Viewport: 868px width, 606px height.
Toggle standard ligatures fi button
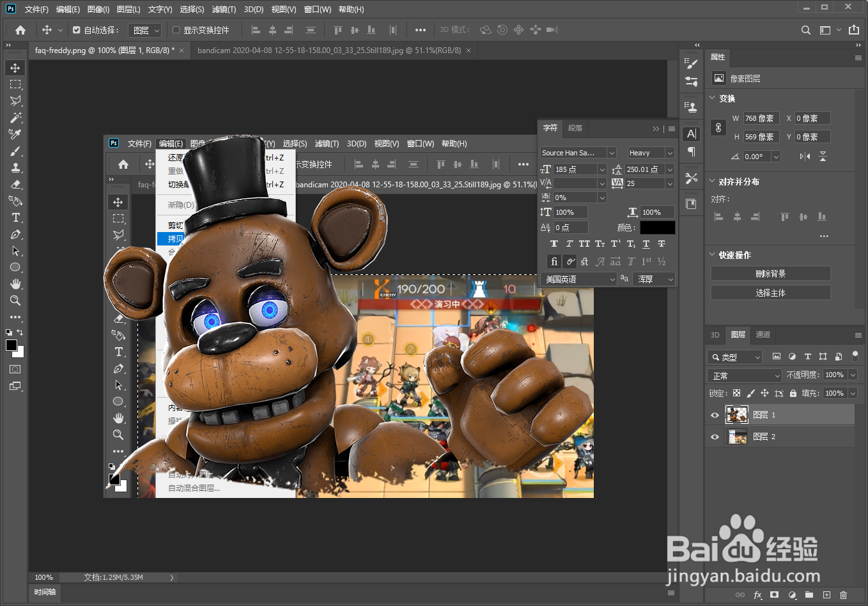[554, 261]
